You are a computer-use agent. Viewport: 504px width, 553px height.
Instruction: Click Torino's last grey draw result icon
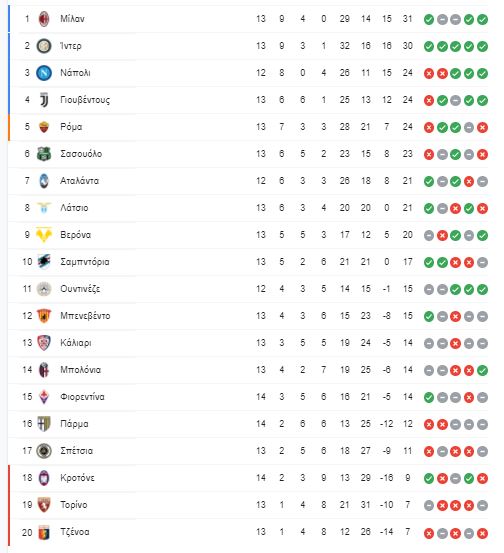pyautogui.click(x=482, y=505)
